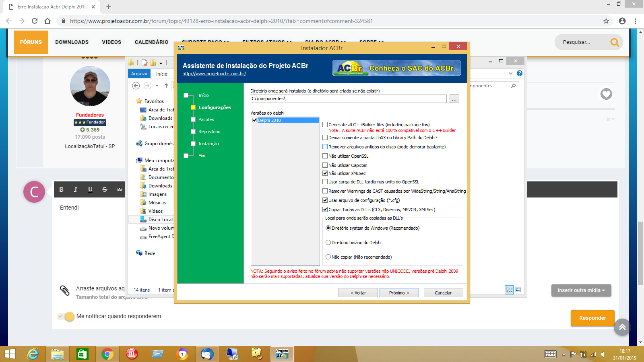Toggle Delphi 2010 version checkbox

pos(254,120)
